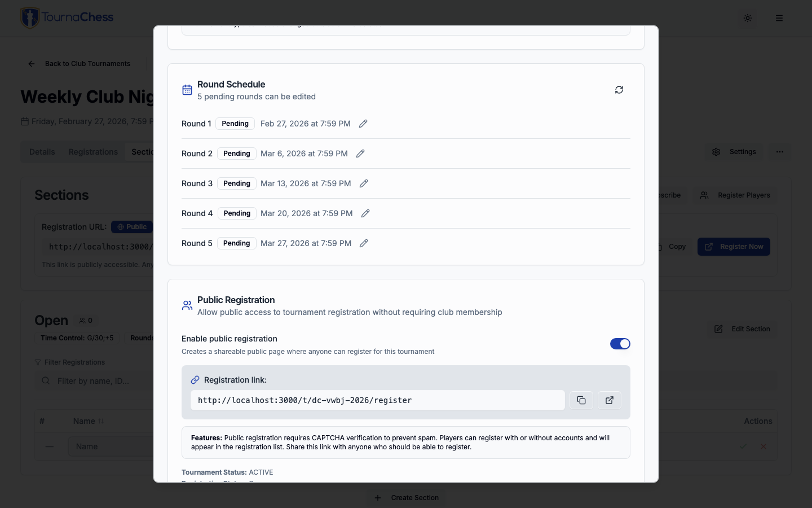This screenshot has width=812, height=508.
Task: Edit Round 3 schedule time
Action: tap(364, 183)
